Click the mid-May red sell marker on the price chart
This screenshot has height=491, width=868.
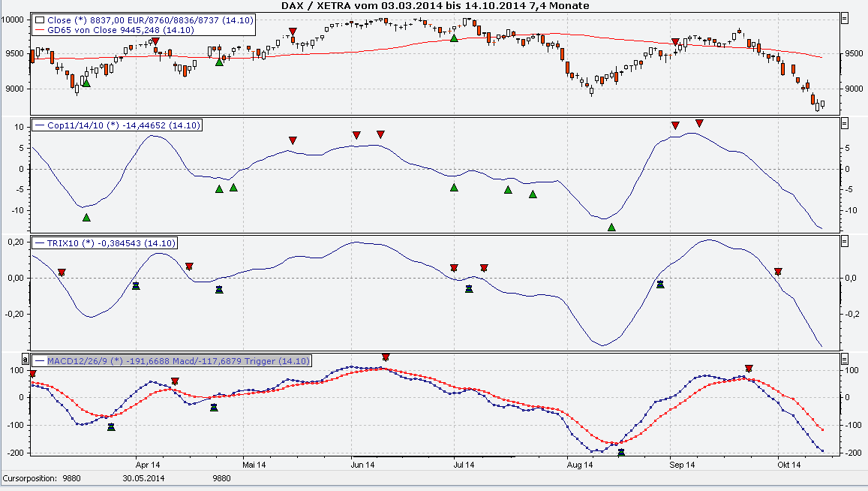293,32
